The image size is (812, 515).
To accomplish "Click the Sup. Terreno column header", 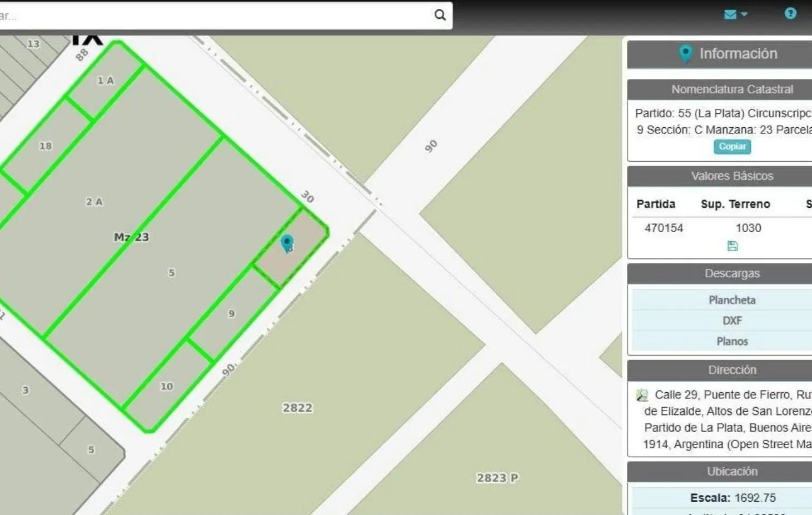I will pos(735,204).
